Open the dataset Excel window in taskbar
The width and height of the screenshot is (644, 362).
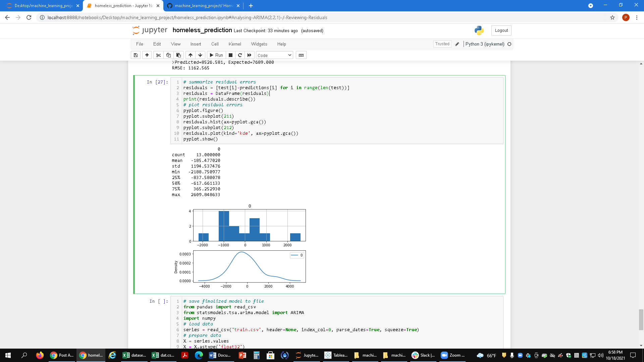pyautogui.click(x=135, y=355)
